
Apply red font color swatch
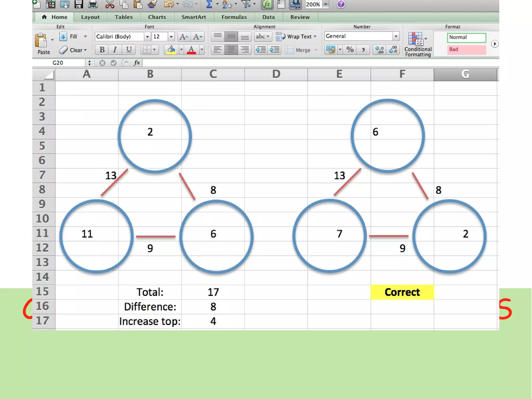[191, 49]
